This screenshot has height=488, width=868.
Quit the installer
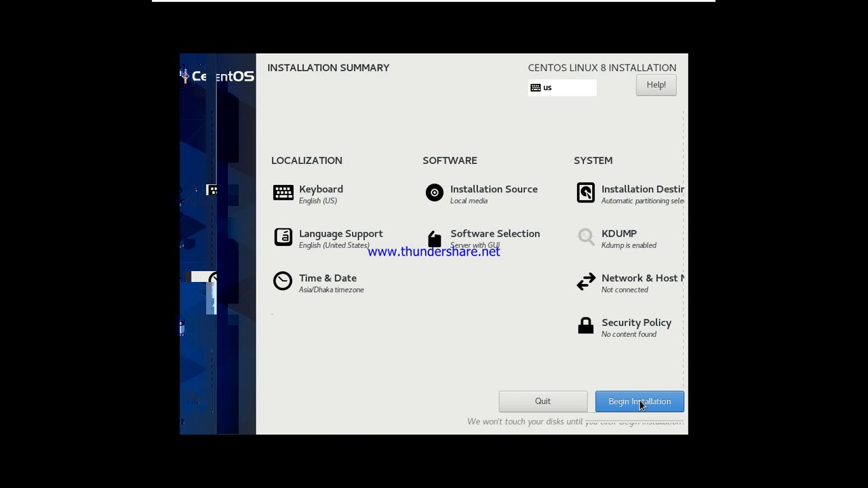[543, 401]
